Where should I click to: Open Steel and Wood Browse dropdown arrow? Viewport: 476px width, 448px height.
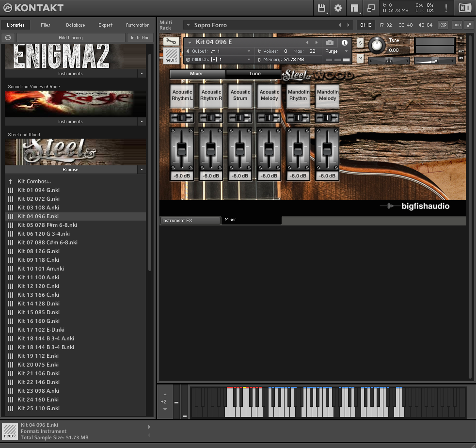(x=142, y=170)
